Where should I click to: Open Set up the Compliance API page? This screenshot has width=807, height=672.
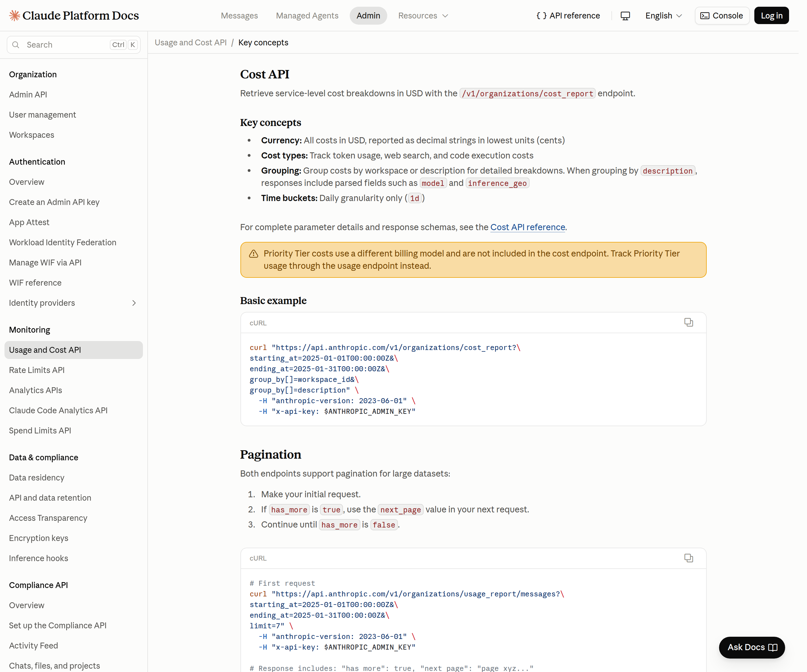[58, 632]
